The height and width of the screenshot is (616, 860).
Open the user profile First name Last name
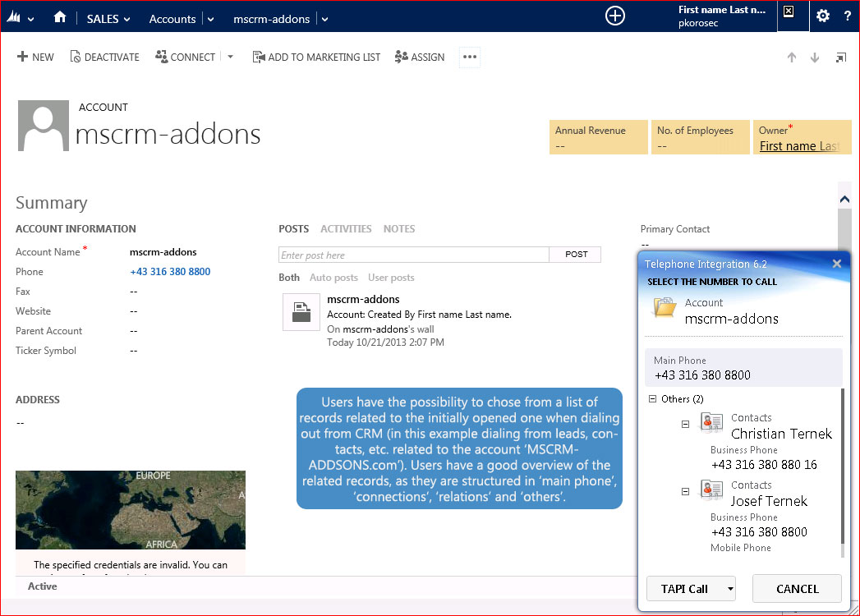click(721, 16)
